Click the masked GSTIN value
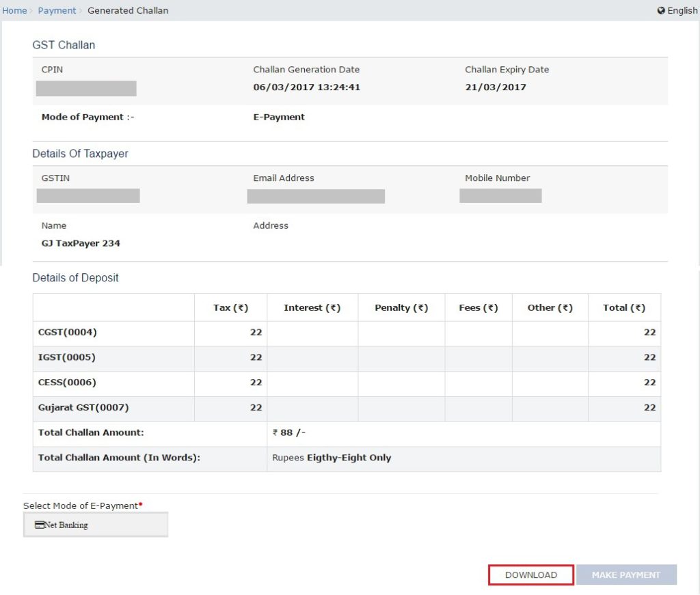Screen dimensions: 700x595 tap(88, 196)
